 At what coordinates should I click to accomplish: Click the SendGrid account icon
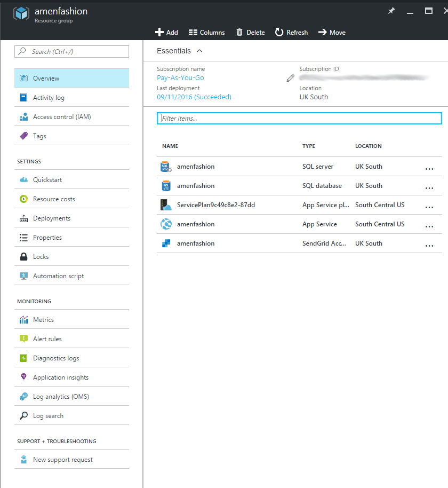166,243
